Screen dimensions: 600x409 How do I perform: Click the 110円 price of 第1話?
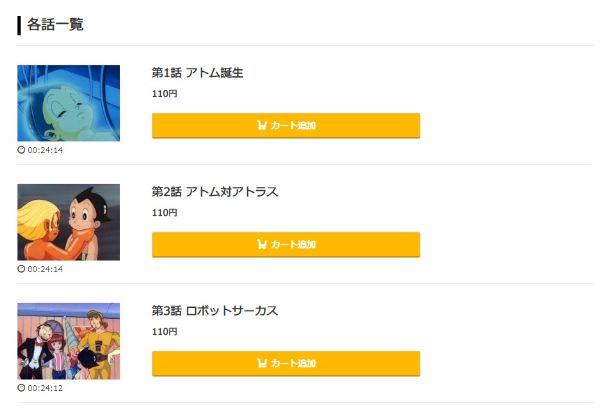click(164, 94)
